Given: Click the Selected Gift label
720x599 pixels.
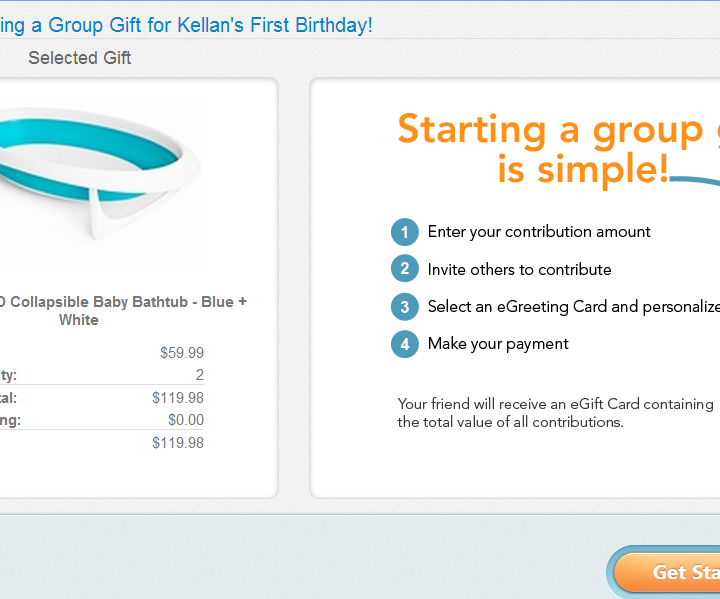Looking at the screenshot, I should point(79,58).
